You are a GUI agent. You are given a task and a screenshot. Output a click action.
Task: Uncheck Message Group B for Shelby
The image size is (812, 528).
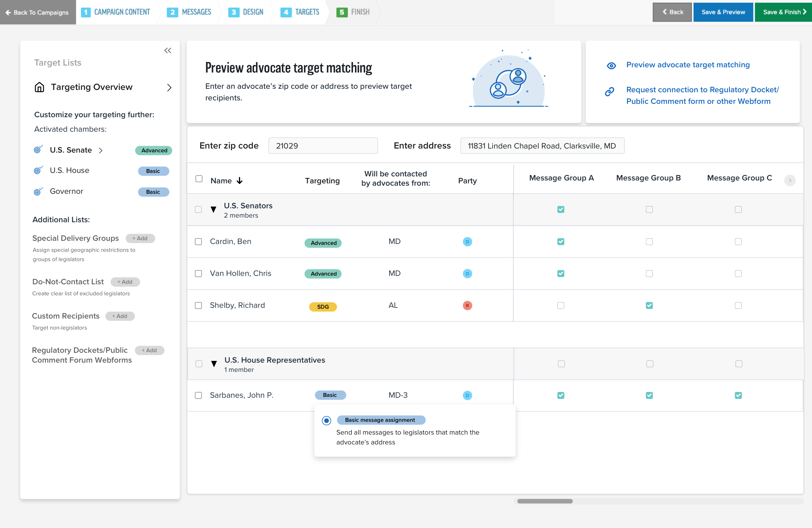click(649, 305)
